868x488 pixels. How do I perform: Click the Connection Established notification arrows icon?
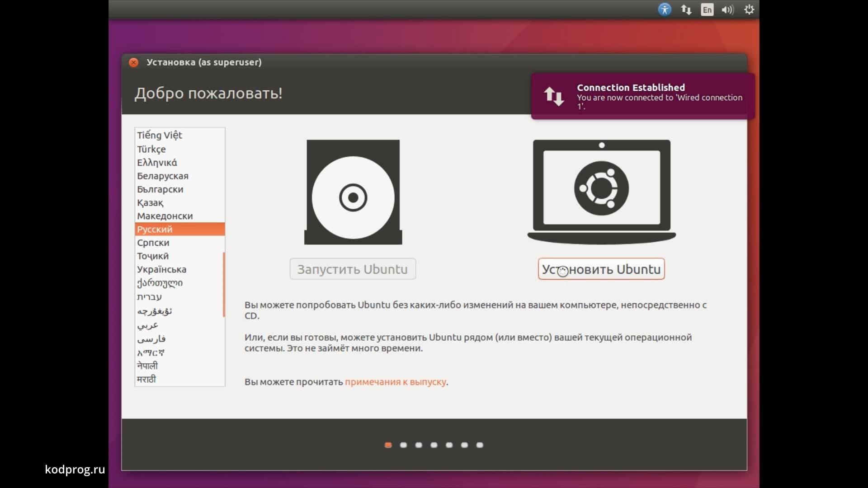coord(554,96)
